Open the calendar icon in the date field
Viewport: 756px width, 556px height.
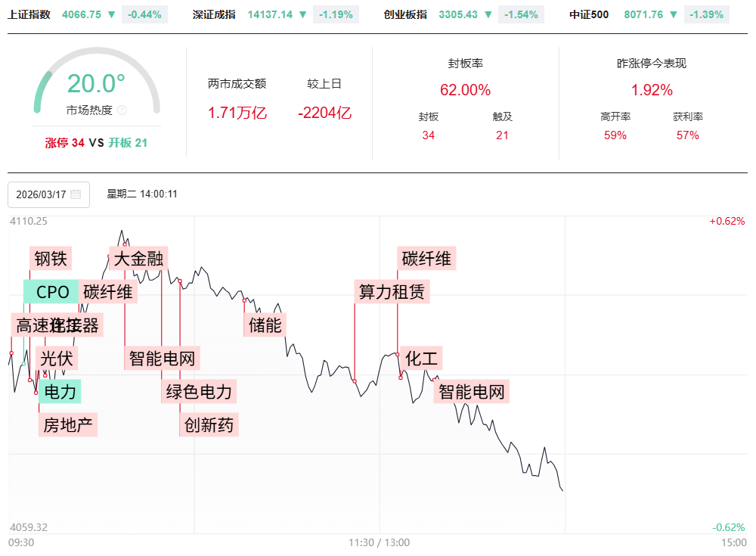[x=76, y=194]
